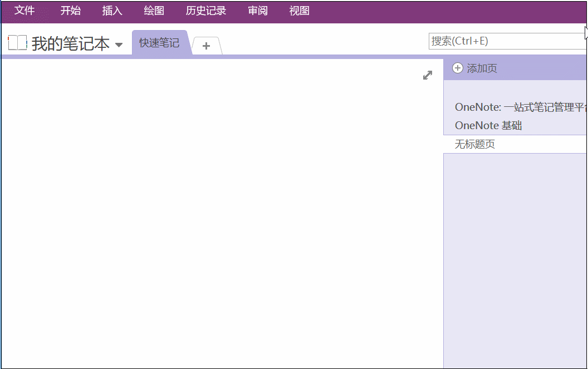The width and height of the screenshot is (588, 369).
Task: Click the 我的笔记本 notebook title
Action: click(71, 43)
